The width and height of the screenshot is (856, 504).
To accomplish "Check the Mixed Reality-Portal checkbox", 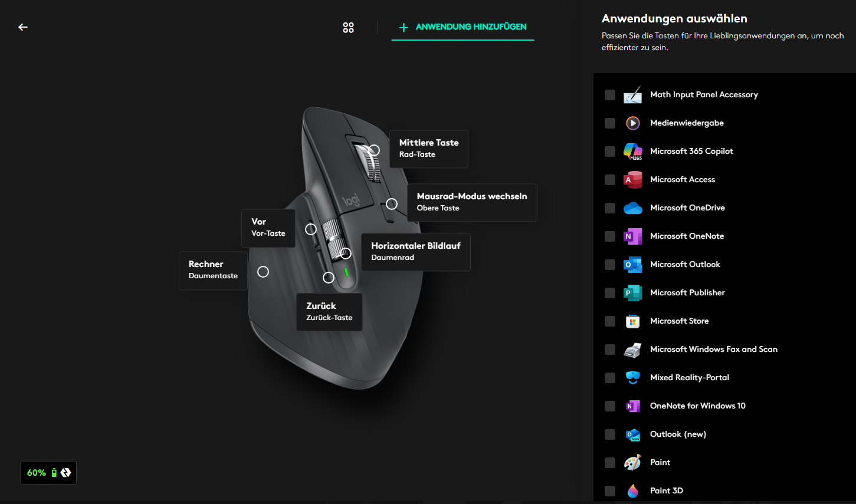I will 610,378.
